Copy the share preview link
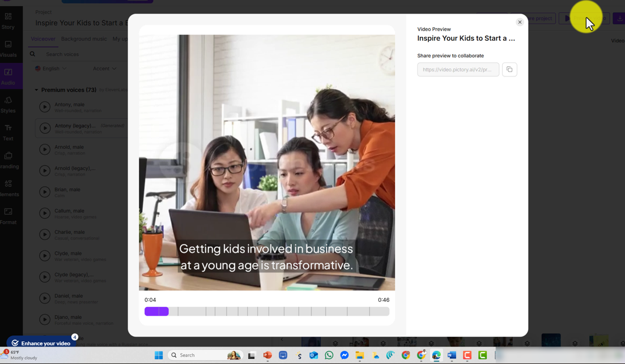 pyautogui.click(x=509, y=69)
